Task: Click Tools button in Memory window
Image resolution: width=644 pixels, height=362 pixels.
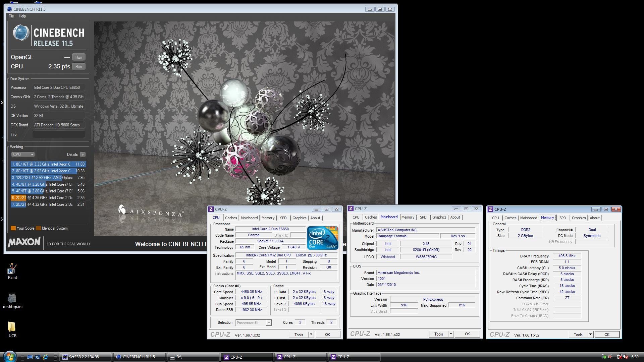Action: click(x=578, y=335)
